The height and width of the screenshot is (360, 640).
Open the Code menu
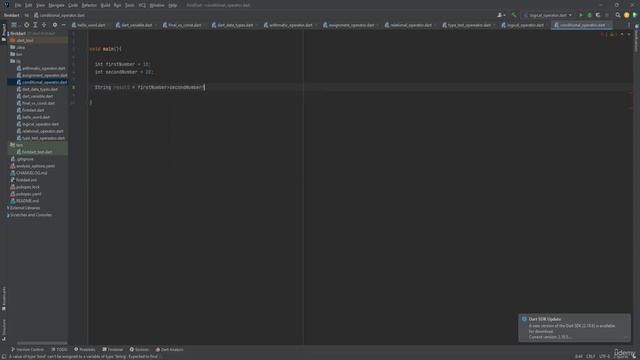tap(73, 5)
